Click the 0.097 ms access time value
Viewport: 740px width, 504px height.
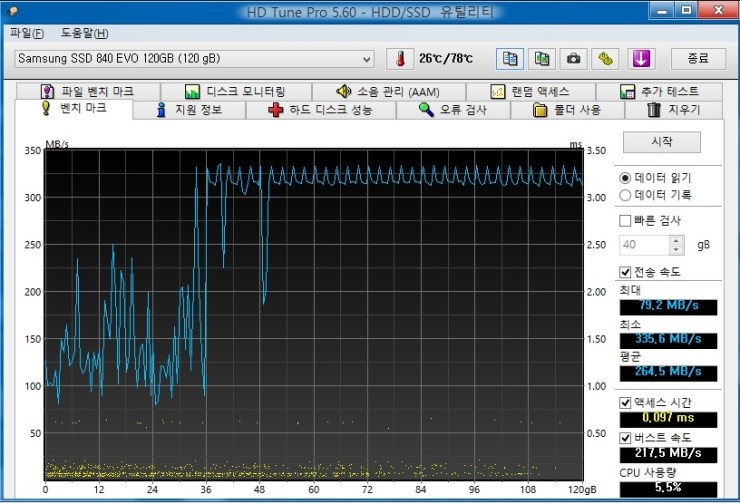[x=668, y=419]
